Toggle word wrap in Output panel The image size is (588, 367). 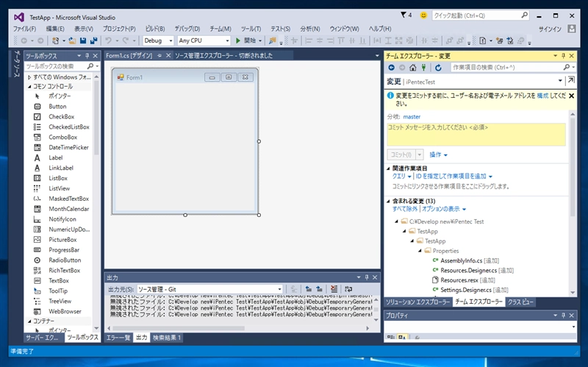pyautogui.click(x=348, y=289)
